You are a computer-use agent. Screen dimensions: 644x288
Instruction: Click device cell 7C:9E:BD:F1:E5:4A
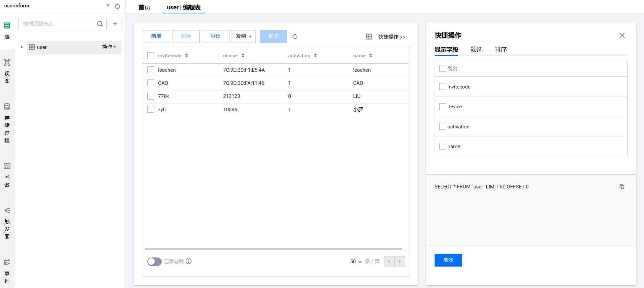[244, 70]
